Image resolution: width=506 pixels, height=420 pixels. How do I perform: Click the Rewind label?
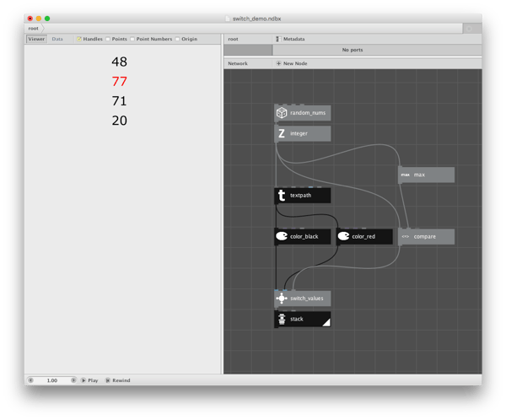coord(121,380)
